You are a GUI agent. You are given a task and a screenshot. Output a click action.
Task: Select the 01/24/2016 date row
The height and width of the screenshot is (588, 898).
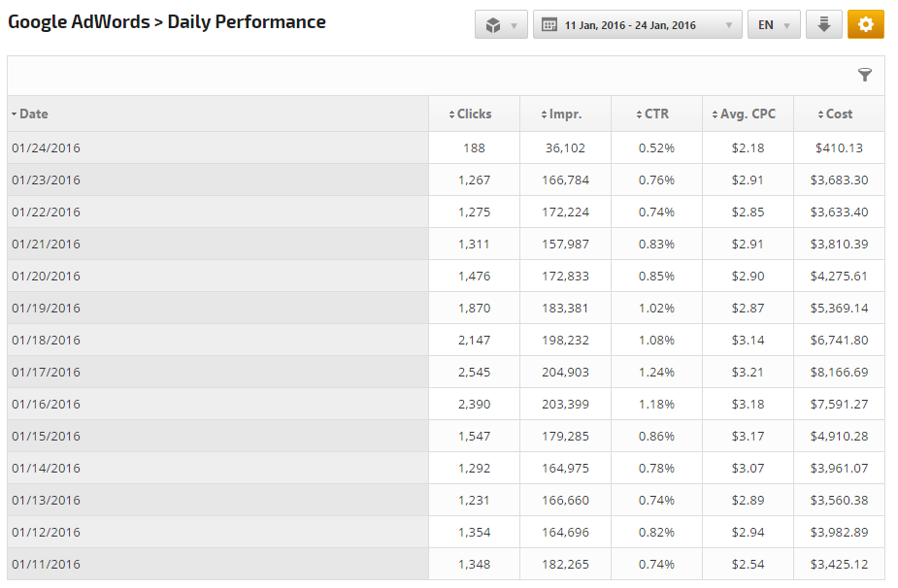click(47, 147)
